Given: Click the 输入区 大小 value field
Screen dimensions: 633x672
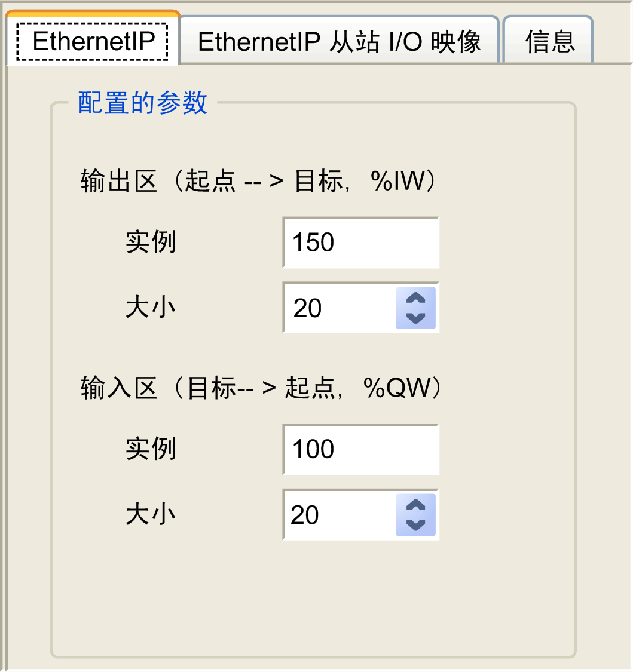Looking at the screenshot, I should coord(339,515).
